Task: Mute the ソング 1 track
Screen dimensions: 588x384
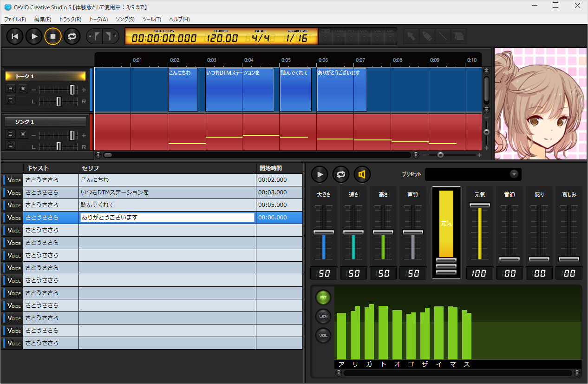Action: click(x=23, y=134)
